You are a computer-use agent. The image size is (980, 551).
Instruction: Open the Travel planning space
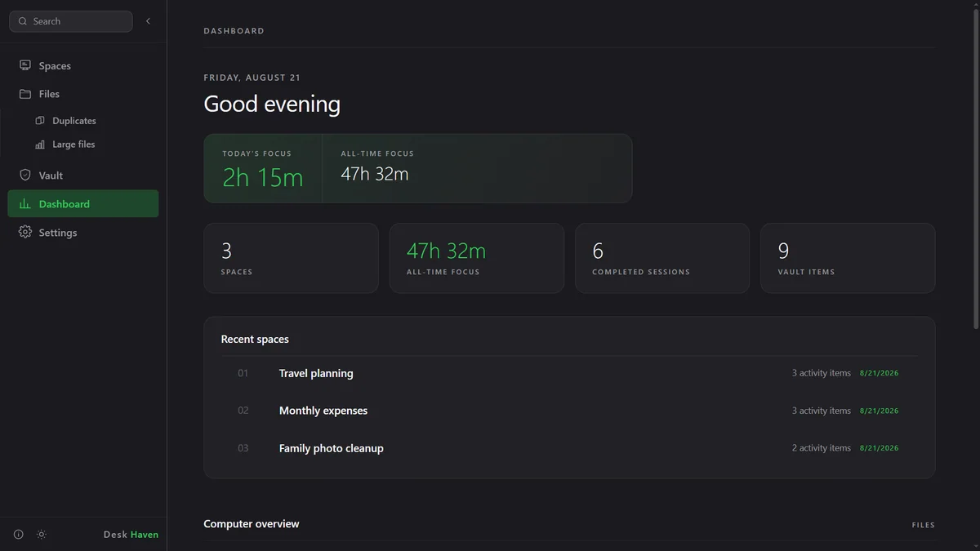click(x=569, y=373)
